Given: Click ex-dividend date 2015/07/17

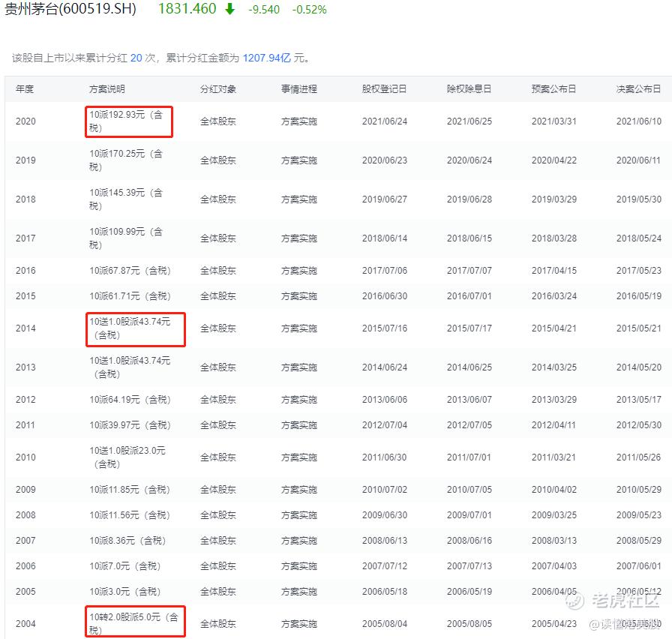Looking at the screenshot, I should pyautogui.click(x=469, y=328).
